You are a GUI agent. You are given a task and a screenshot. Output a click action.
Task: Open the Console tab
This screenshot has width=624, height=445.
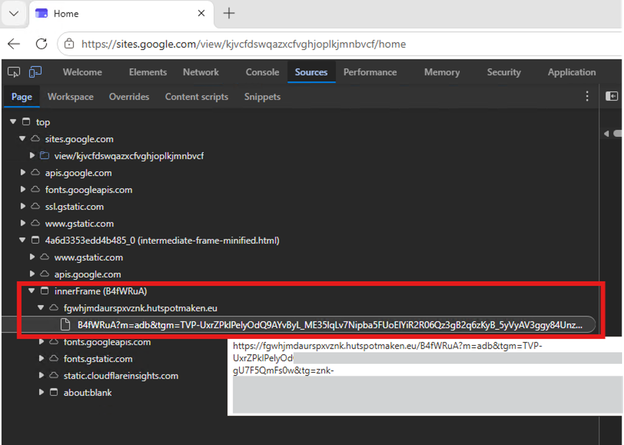tap(262, 72)
